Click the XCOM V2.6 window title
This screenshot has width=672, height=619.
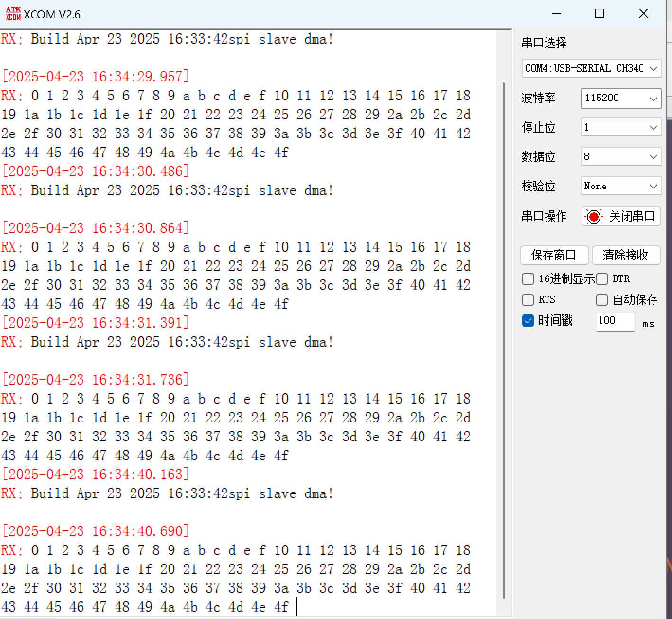52,15
